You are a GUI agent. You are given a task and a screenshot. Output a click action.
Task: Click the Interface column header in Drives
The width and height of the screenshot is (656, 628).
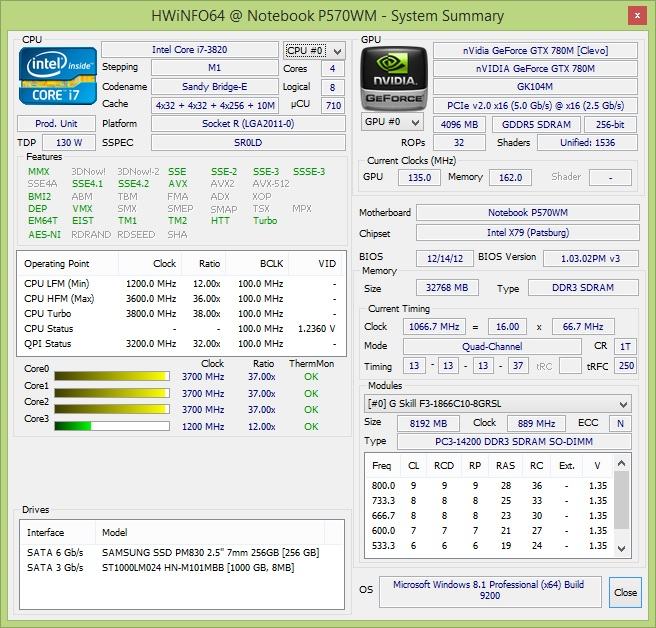point(58,533)
